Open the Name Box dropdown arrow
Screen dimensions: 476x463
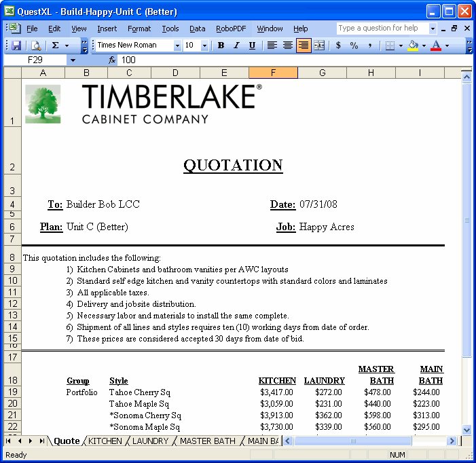[x=73, y=60]
